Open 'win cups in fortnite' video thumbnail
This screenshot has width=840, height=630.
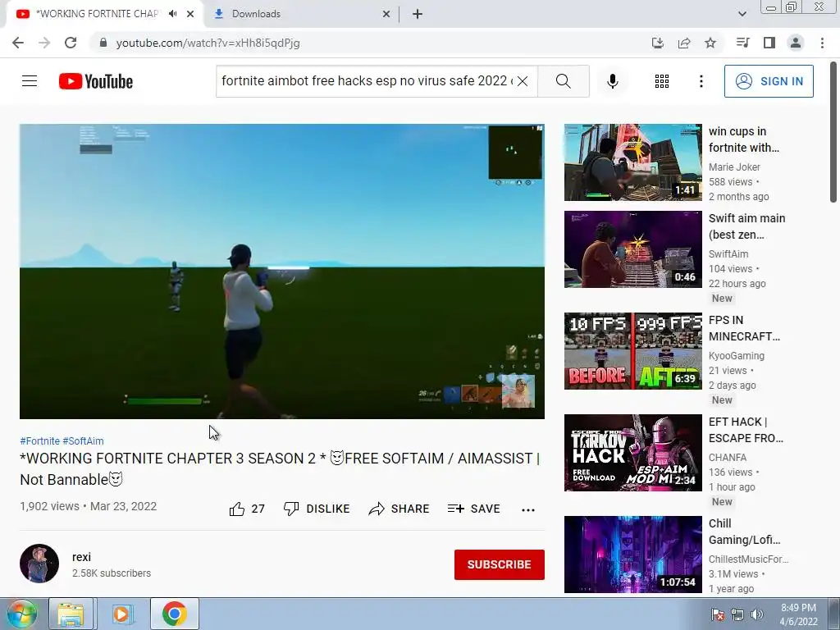click(632, 162)
